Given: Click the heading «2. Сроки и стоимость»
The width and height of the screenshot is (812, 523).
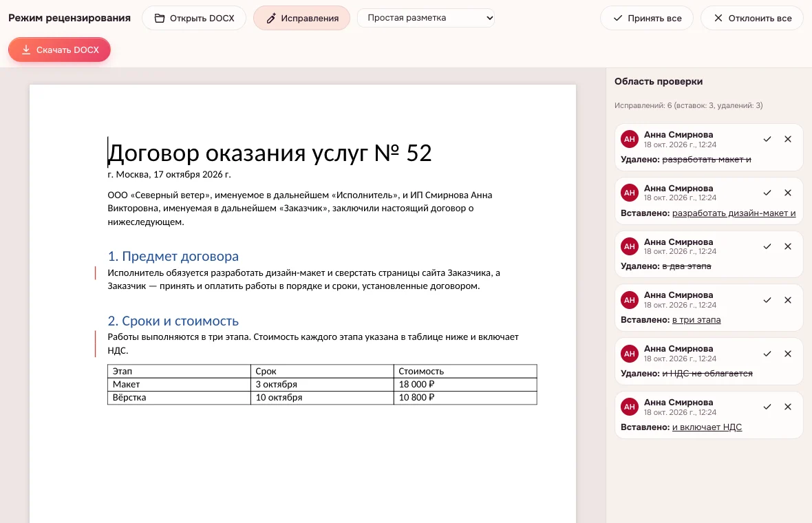Looking at the screenshot, I should 173,321.
